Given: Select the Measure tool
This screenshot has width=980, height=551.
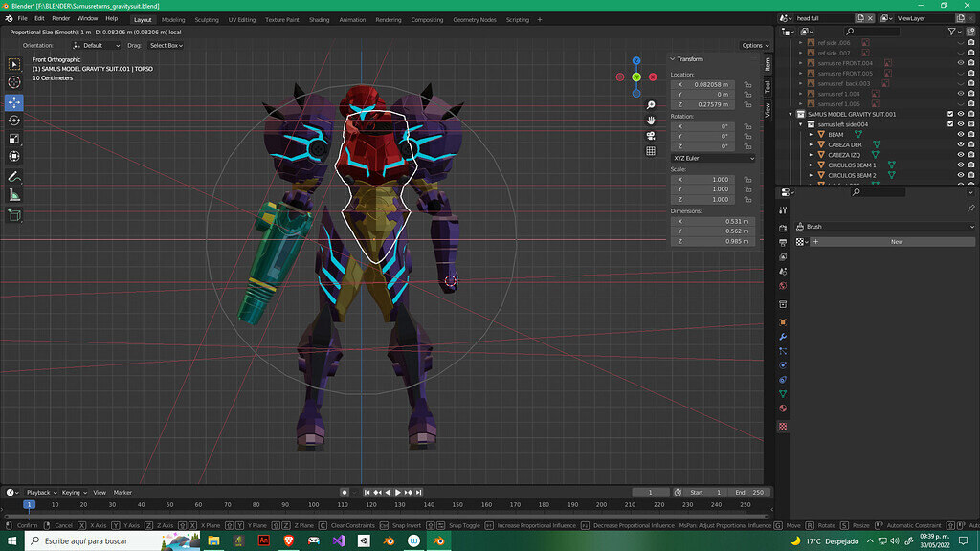Looking at the screenshot, I should click(x=14, y=195).
